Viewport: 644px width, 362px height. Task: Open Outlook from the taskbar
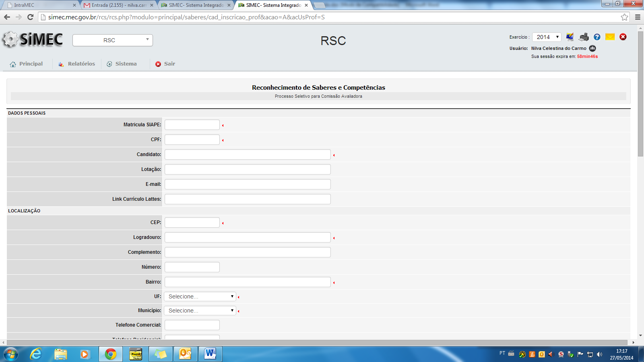186,354
